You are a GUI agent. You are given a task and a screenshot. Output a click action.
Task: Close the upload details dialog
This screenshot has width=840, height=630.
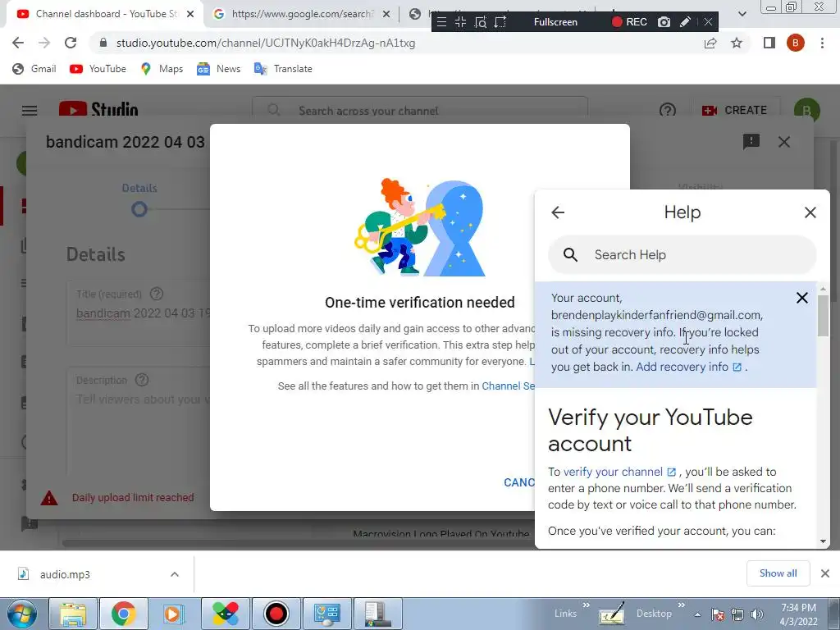(x=783, y=142)
